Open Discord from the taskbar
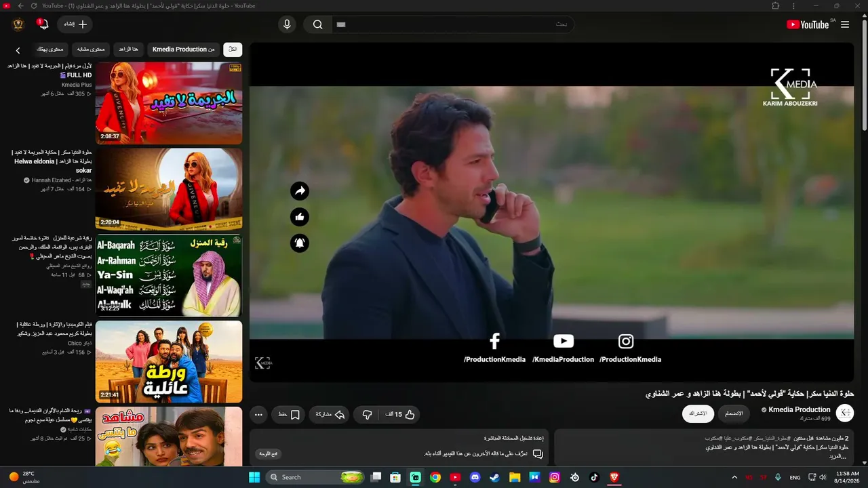868x488 pixels. pos(475,477)
